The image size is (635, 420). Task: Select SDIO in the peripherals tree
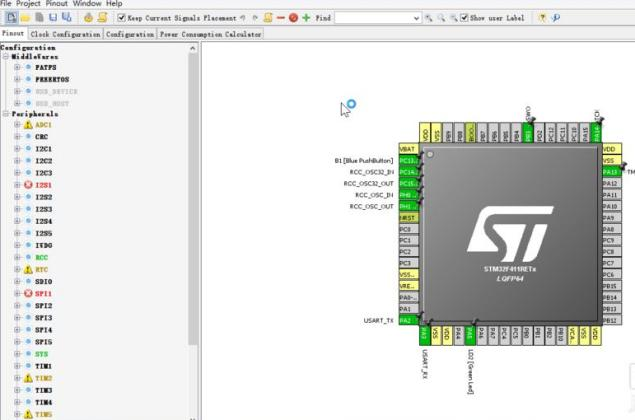pyautogui.click(x=44, y=281)
